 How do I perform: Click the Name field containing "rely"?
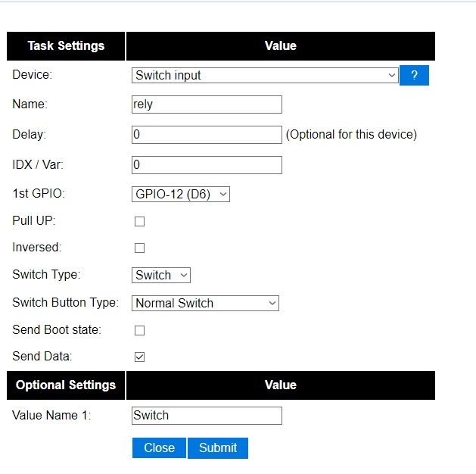[x=207, y=104]
